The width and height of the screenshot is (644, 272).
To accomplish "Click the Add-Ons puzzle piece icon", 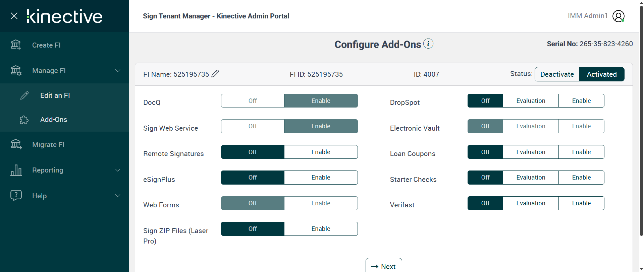I will [x=24, y=120].
